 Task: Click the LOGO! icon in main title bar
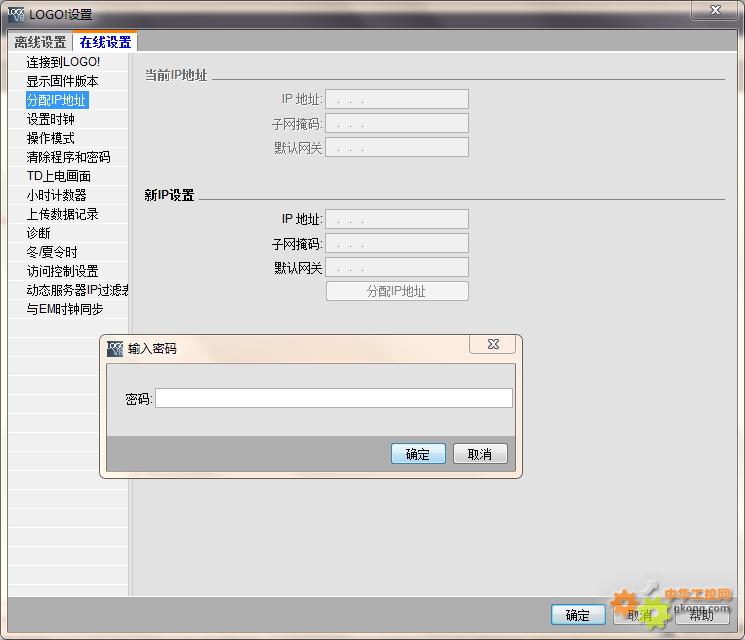click(x=16, y=14)
